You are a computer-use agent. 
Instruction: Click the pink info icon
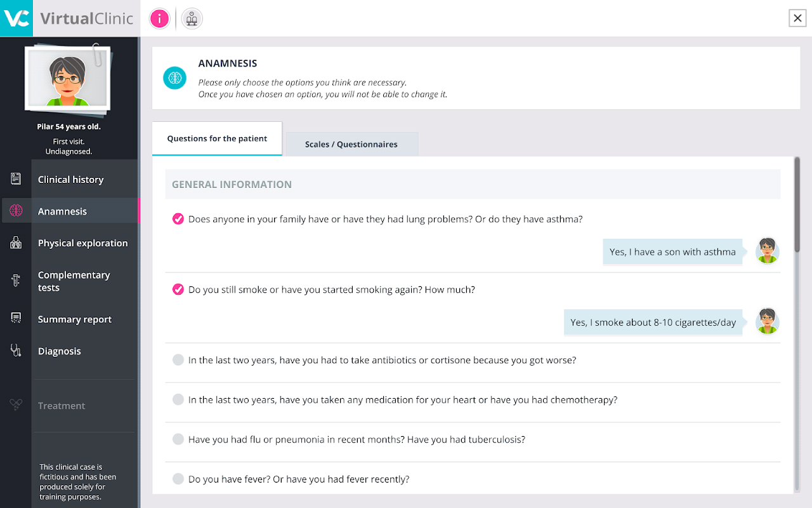pos(159,19)
